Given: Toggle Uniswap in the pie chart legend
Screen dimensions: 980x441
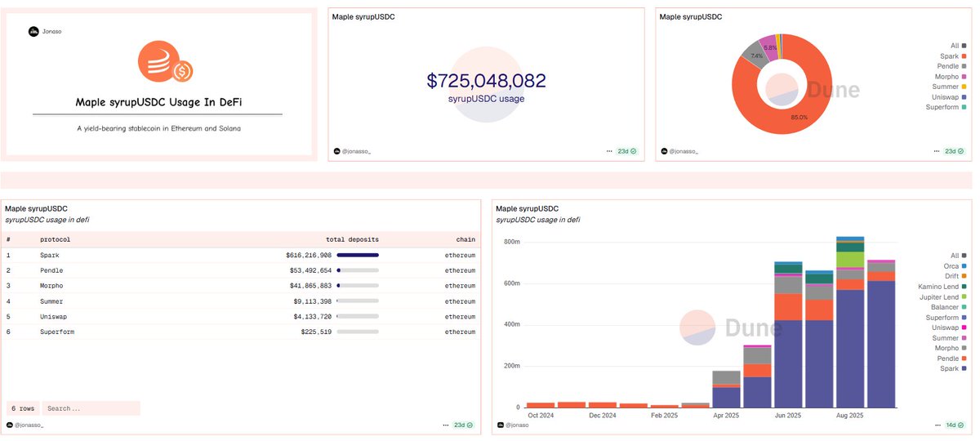Looking at the screenshot, I should pos(949,97).
